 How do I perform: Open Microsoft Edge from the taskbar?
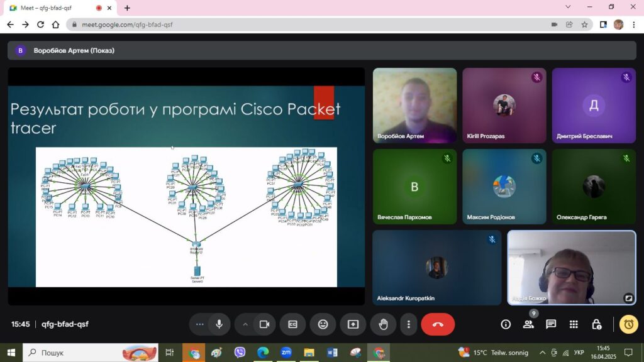tap(263, 353)
